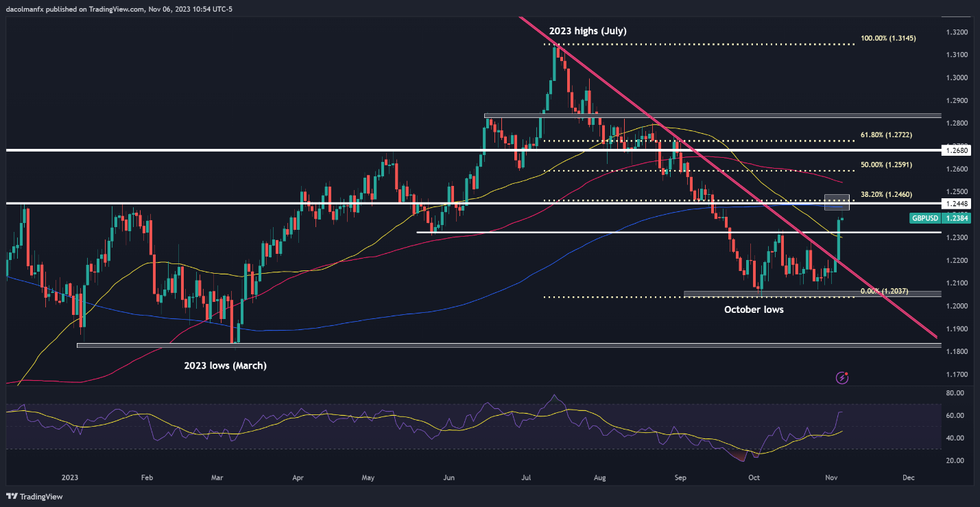The width and height of the screenshot is (980, 507).
Task: Click the '2023 highs (July)' annotation
Action: [587, 31]
